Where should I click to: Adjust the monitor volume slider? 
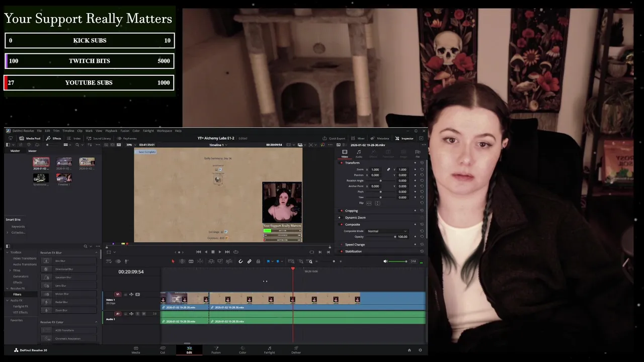point(398,261)
